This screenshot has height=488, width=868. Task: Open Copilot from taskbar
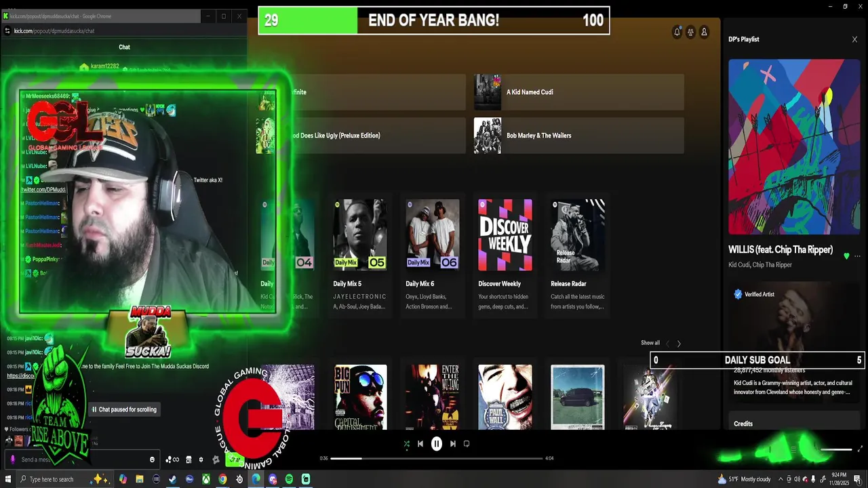pos(123,479)
